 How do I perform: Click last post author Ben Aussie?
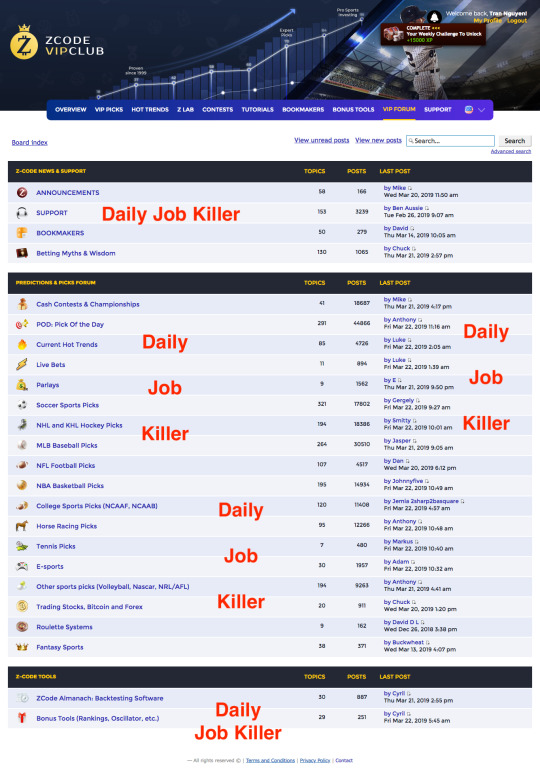click(407, 208)
